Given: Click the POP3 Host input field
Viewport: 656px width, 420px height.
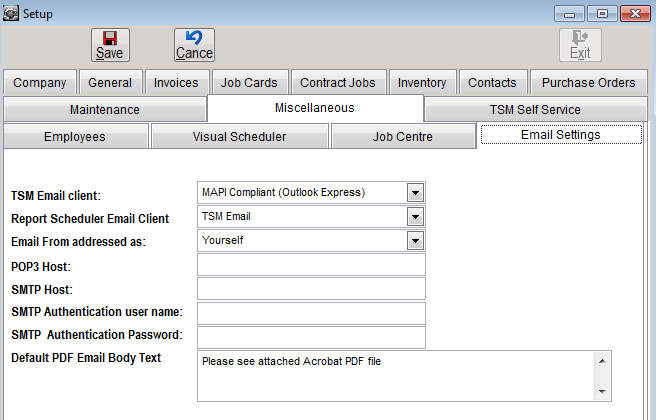Looking at the screenshot, I should (311, 265).
